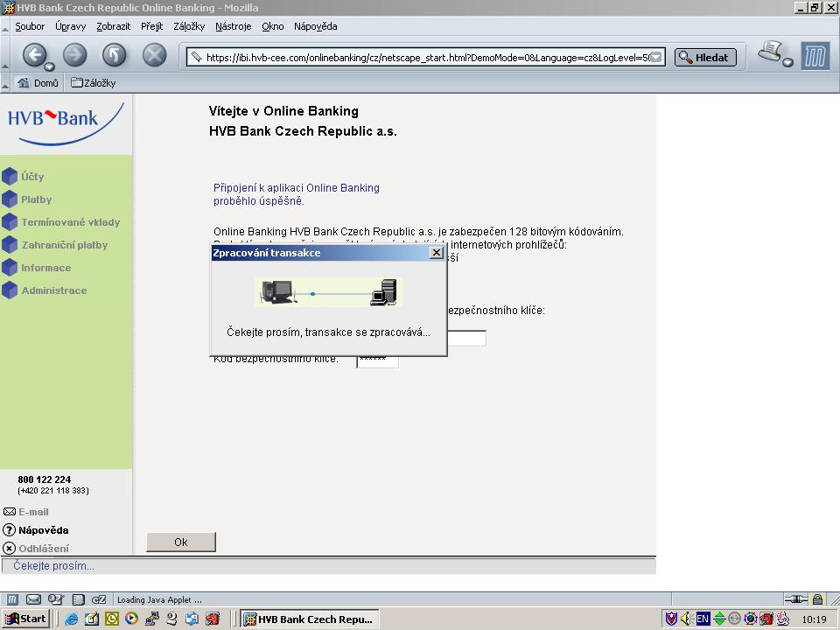Image resolution: width=840 pixels, height=630 pixels.
Task: Click the field behind the dialog's right edge
Action: pyautogui.click(x=466, y=338)
